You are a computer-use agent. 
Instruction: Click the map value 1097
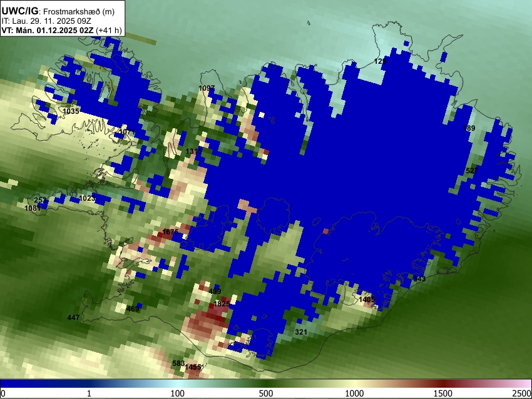207,88
